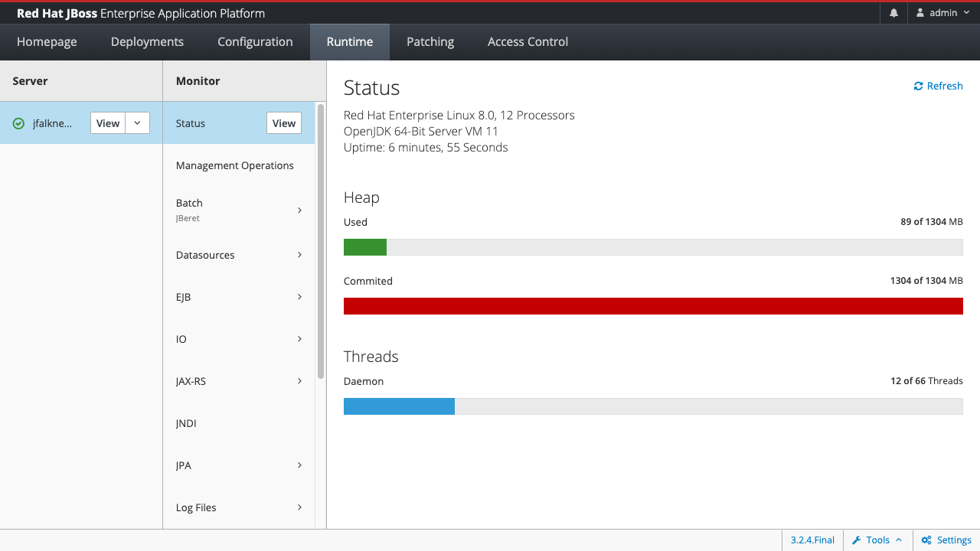Screen dimensions: 980x551
Task: Click the View button next to Status
Action: point(284,123)
